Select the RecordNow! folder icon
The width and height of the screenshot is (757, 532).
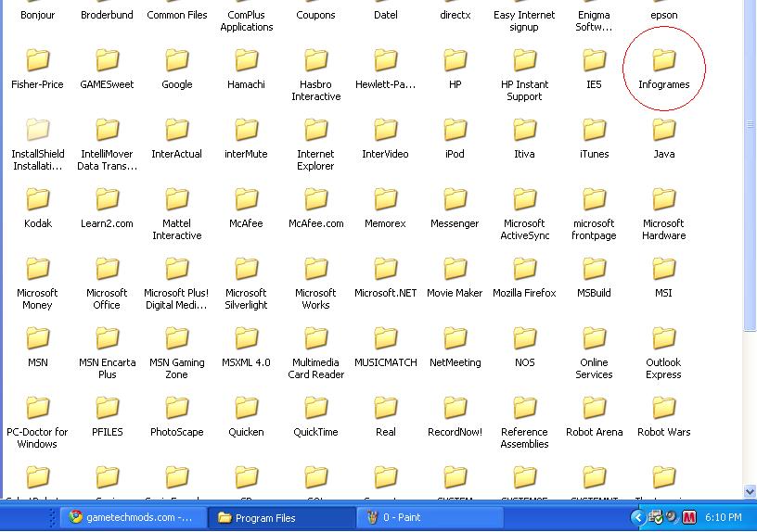point(455,408)
